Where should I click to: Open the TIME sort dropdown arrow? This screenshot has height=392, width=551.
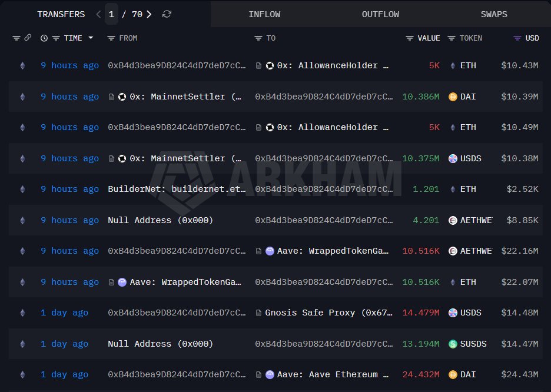point(91,38)
